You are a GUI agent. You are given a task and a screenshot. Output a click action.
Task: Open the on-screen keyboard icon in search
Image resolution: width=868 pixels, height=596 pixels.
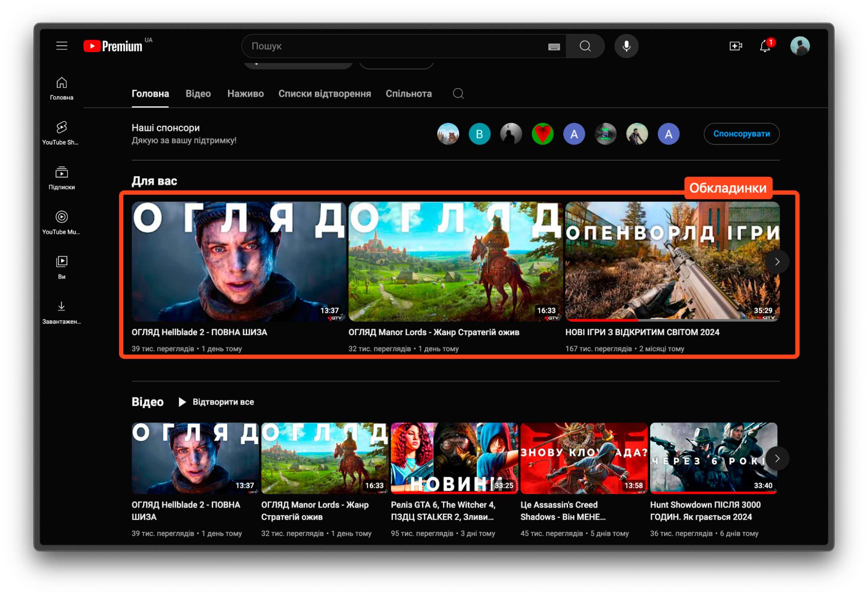click(554, 46)
